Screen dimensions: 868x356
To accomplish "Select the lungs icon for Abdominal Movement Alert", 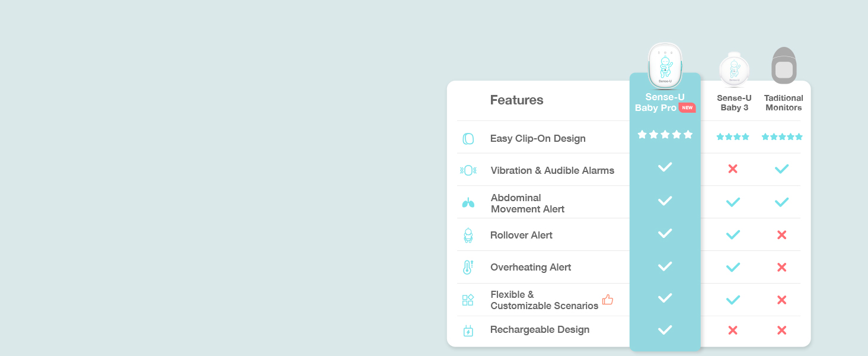I will (x=468, y=203).
